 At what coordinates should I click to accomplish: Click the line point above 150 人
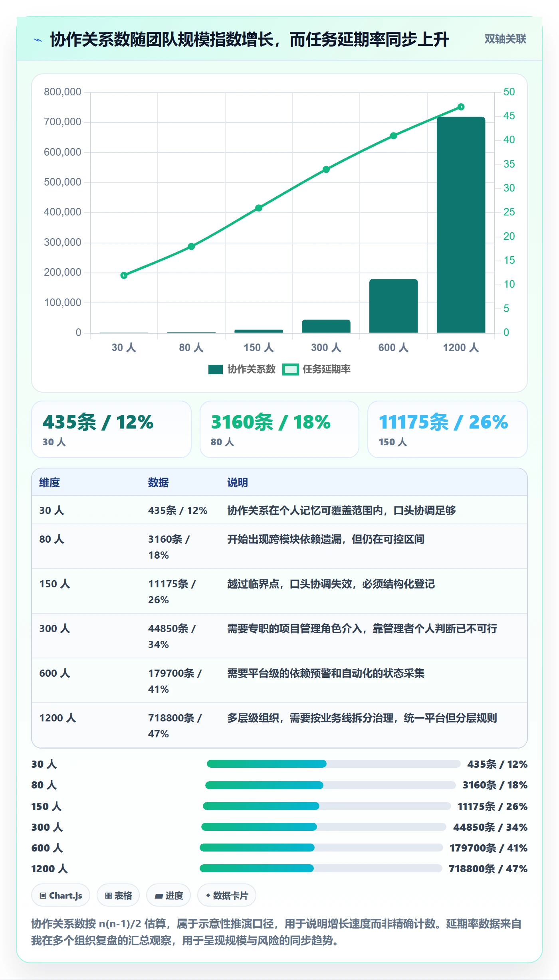[x=259, y=208]
